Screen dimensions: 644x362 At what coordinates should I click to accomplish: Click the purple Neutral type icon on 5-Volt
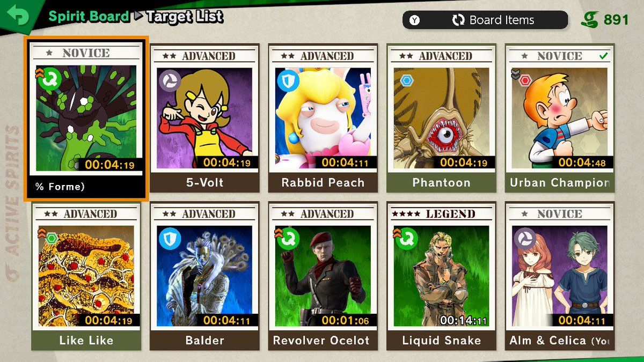(170, 80)
